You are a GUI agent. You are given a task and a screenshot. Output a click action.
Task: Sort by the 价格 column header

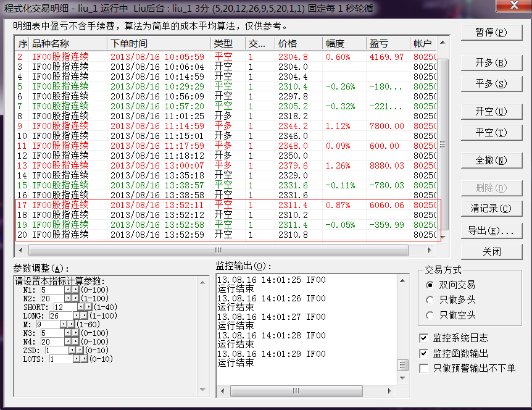[299, 43]
